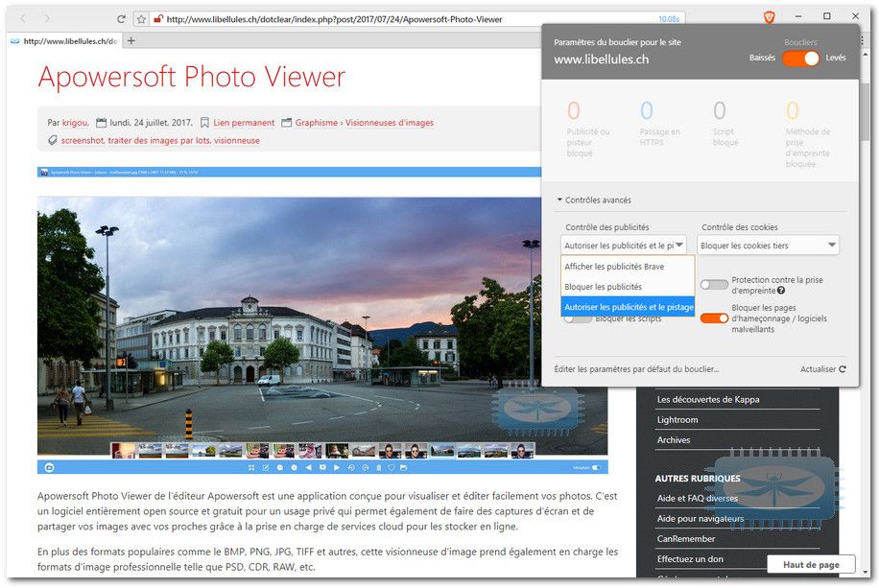Click the camera screenshot icon in photo viewer toolbar
The image size is (879, 588).
pos(49,467)
